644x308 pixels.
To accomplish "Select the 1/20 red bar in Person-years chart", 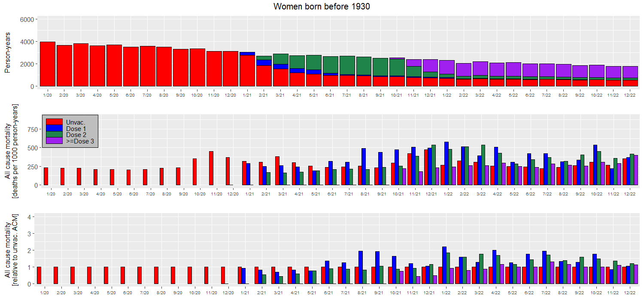I will pyautogui.click(x=47, y=64).
